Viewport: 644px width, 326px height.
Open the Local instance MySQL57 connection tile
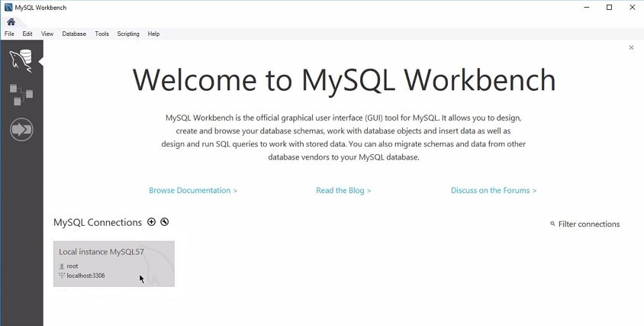[114, 263]
